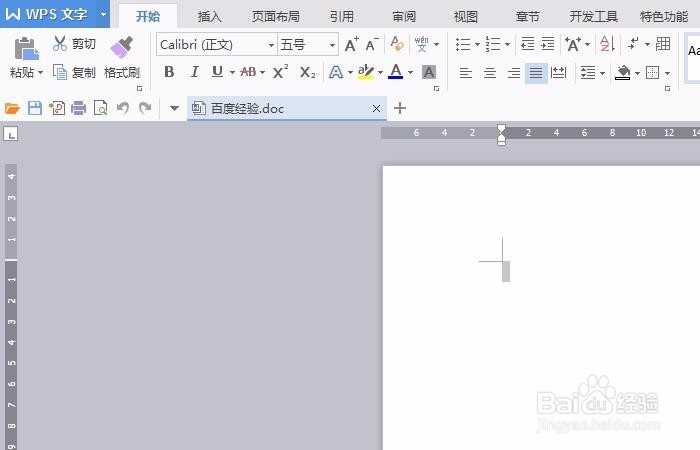Switch to the 章节 ribbon tab
700x450 pixels.
pyautogui.click(x=527, y=17)
